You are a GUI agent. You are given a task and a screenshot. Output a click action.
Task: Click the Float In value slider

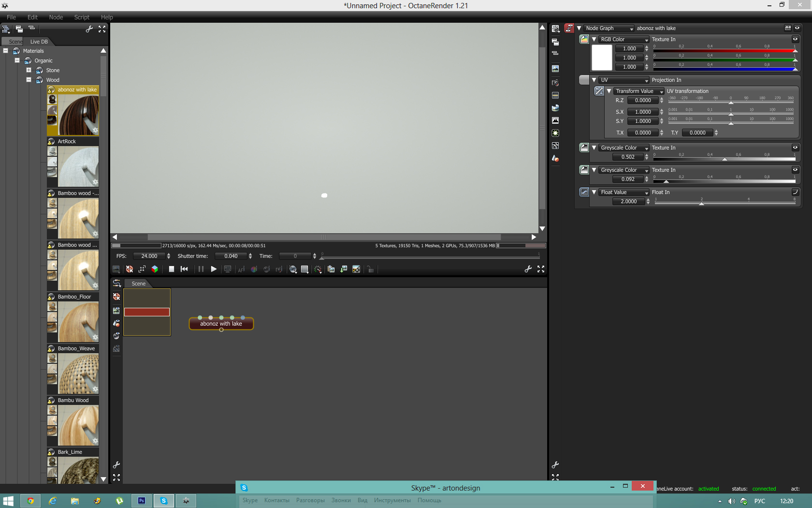click(725, 202)
